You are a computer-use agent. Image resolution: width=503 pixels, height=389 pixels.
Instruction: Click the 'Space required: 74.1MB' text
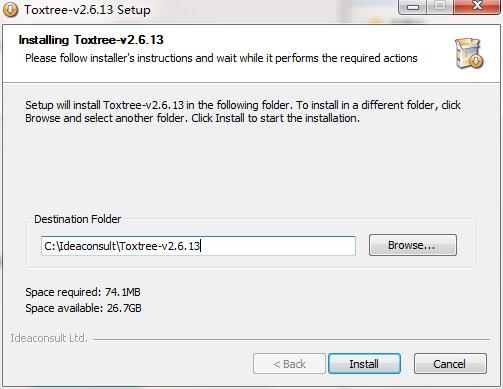[x=83, y=292]
